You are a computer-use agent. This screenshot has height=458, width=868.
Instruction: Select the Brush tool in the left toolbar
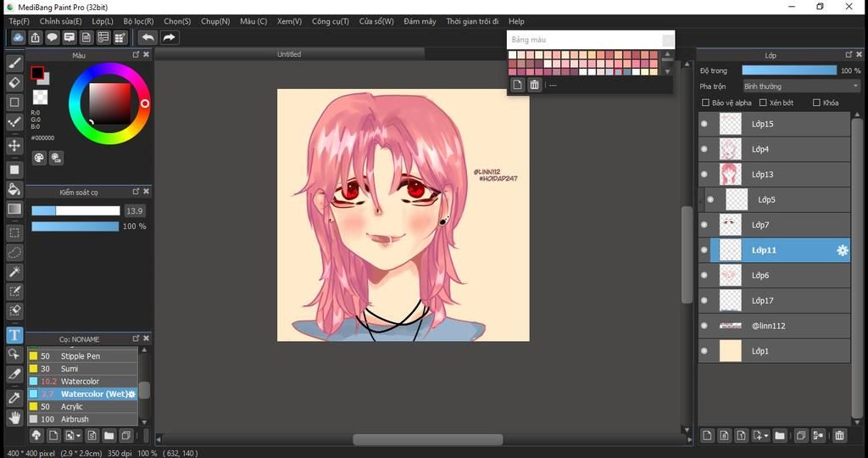point(14,62)
